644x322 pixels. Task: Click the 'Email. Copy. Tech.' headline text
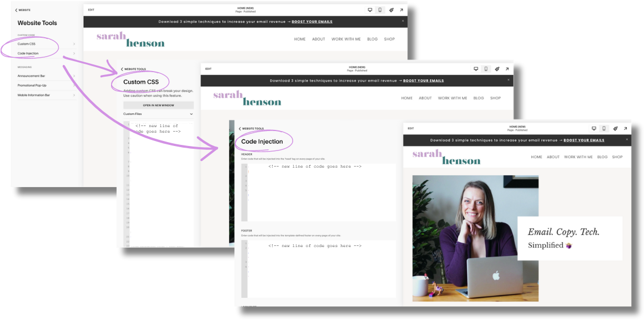[x=563, y=232]
